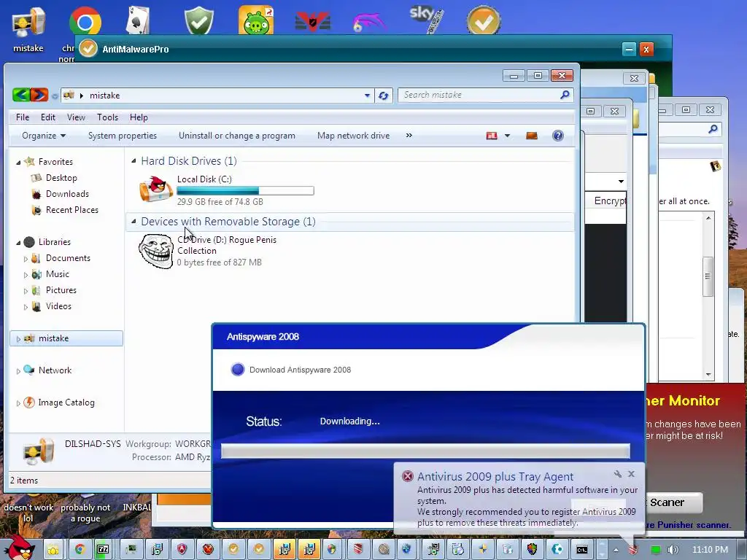Click the Search mistake input field
The width and height of the screenshot is (747, 560).
pos(480,95)
